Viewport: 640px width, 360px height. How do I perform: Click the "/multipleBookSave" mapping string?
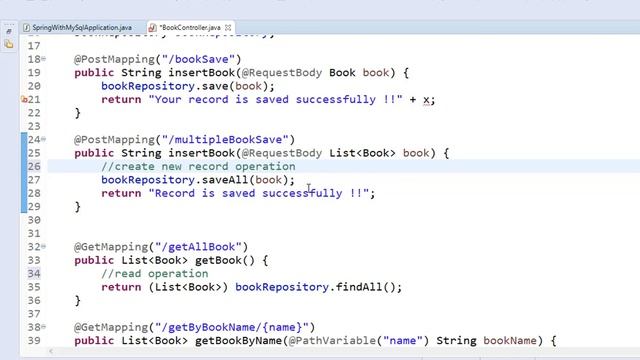click(x=225, y=140)
